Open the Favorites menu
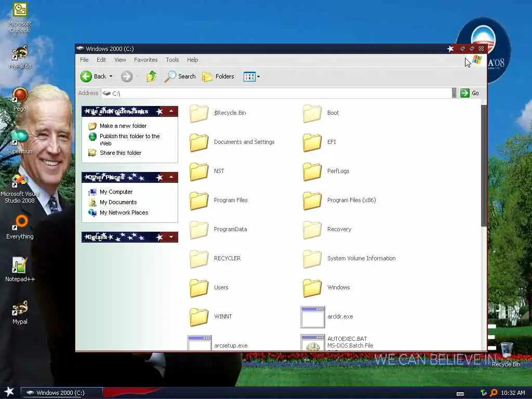 pos(145,60)
